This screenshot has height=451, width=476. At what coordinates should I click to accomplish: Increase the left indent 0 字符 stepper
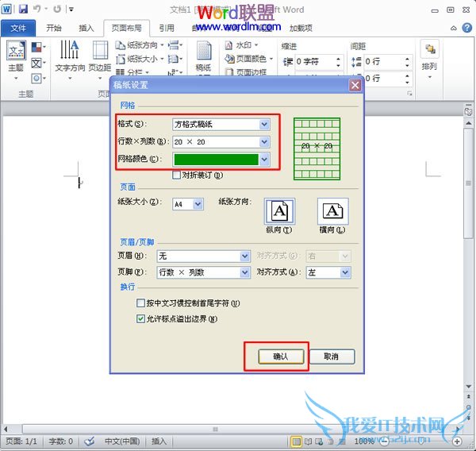pos(338,58)
